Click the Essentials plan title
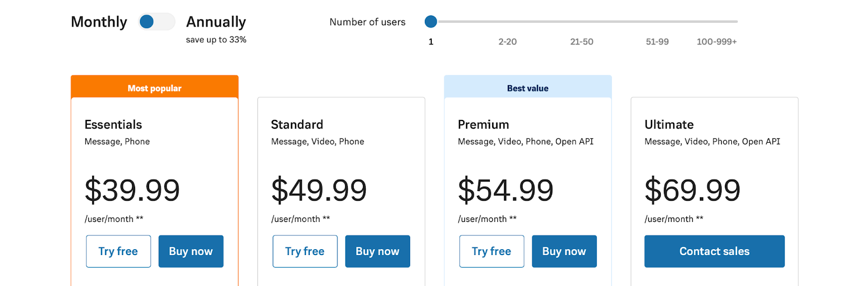Image resolution: width=868 pixels, height=286 pixels. pyautogui.click(x=113, y=125)
